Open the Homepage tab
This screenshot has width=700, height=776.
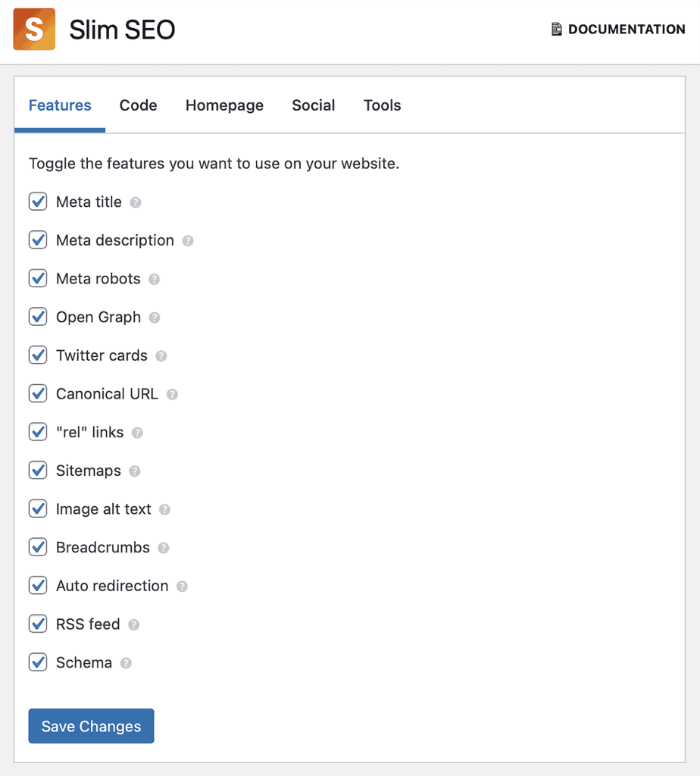point(224,105)
